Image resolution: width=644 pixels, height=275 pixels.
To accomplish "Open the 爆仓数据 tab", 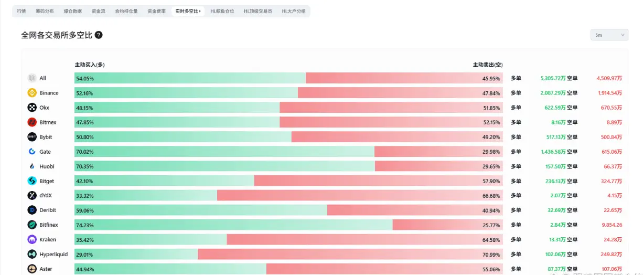I will click(x=72, y=11).
